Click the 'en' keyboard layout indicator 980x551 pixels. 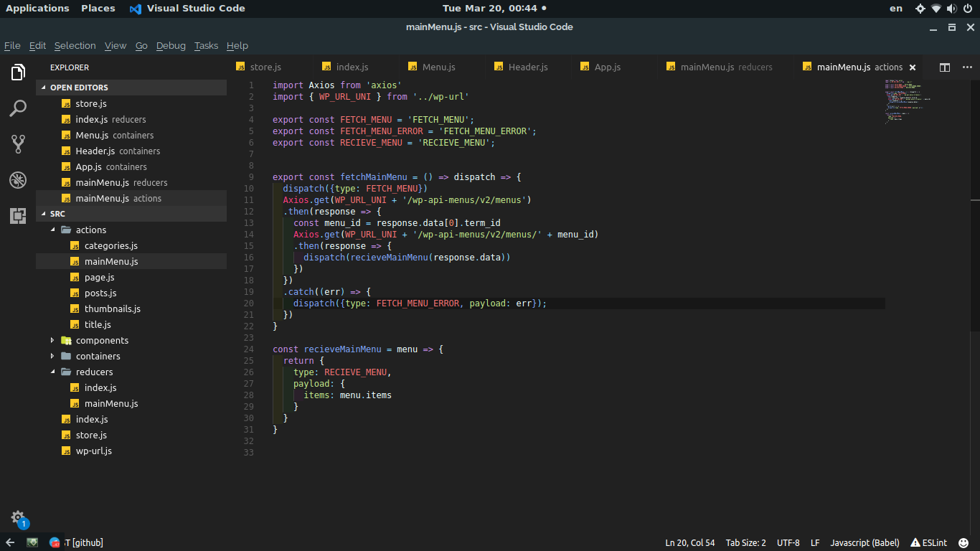pyautogui.click(x=896, y=9)
